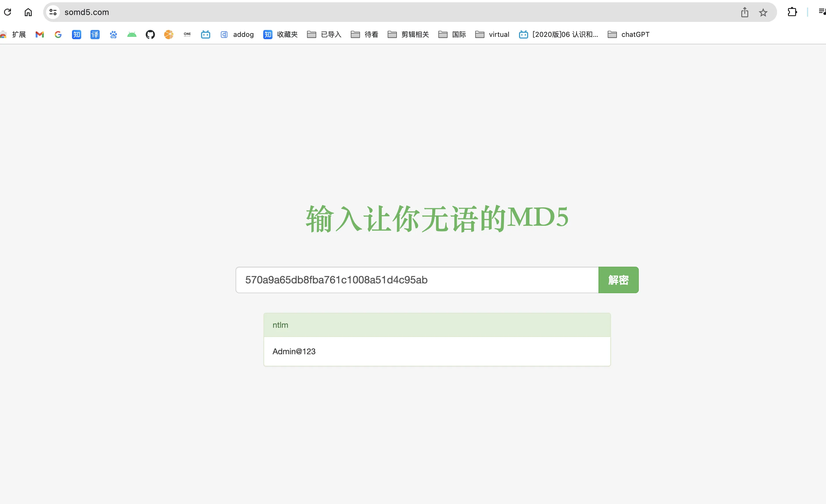This screenshot has height=504, width=826.
Task: Open the GitHub bookmark icon
Action: coord(150,34)
